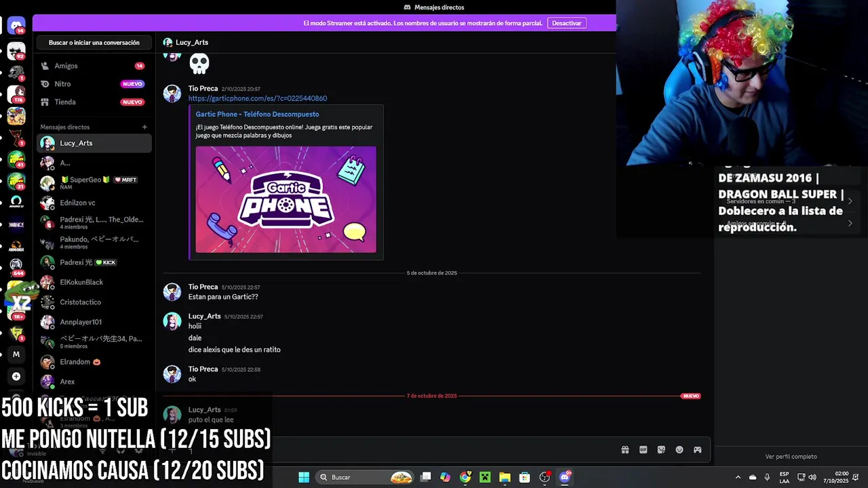Viewport: 868px width, 488px height.
Task: Open Minecraft creeper icon in taskbar
Action: tap(485, 477)
